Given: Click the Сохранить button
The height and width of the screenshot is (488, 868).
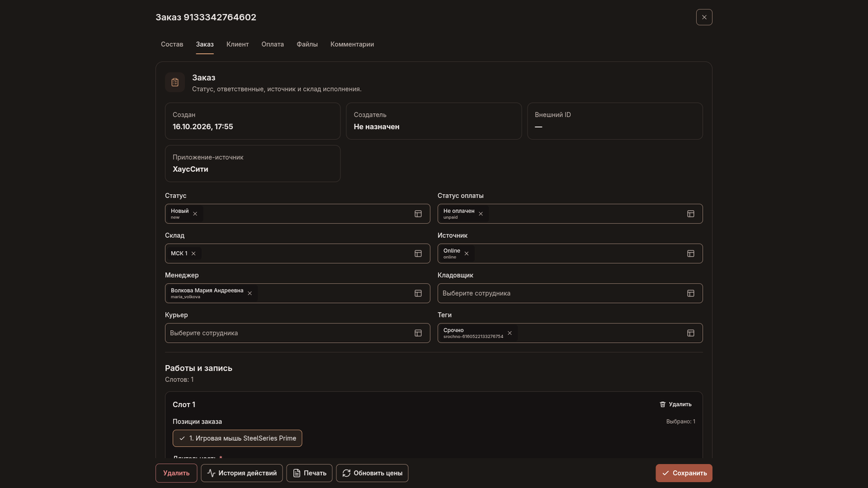Looking at the screenshot, I should (684, 473).
